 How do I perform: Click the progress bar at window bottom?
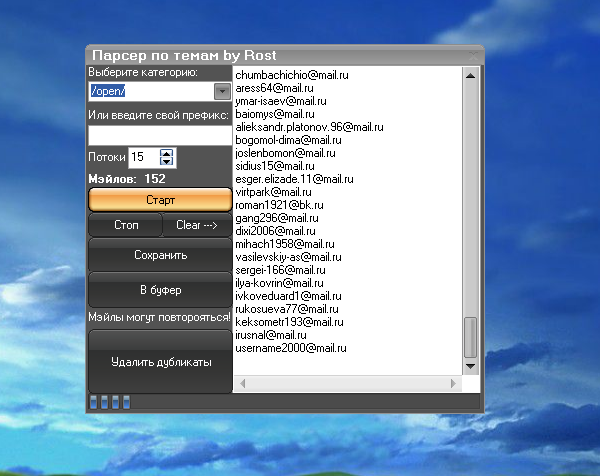point(284,402)
